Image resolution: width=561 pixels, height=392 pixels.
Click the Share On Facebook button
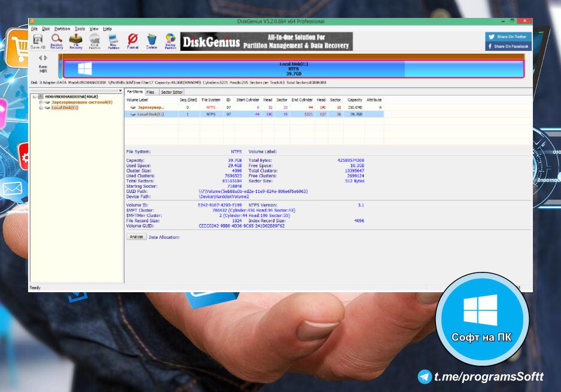pos(508,46)
